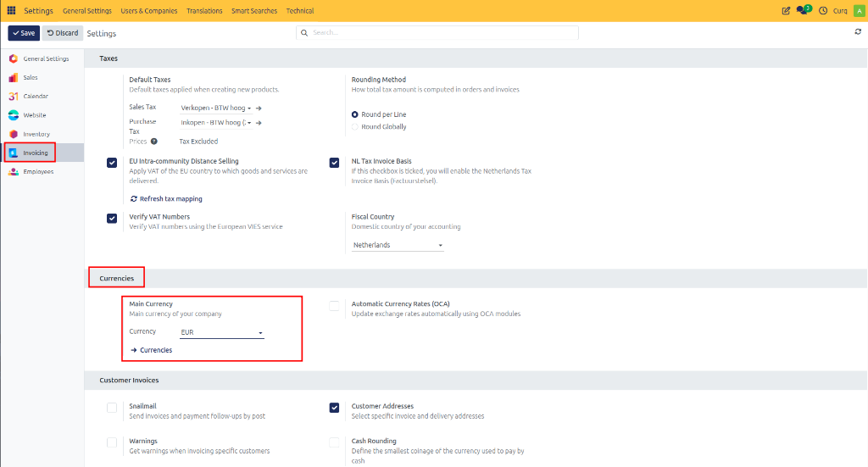Open the Fiscal Country Netherlands dropdown
868x467 pixels.
coord(398,245)
